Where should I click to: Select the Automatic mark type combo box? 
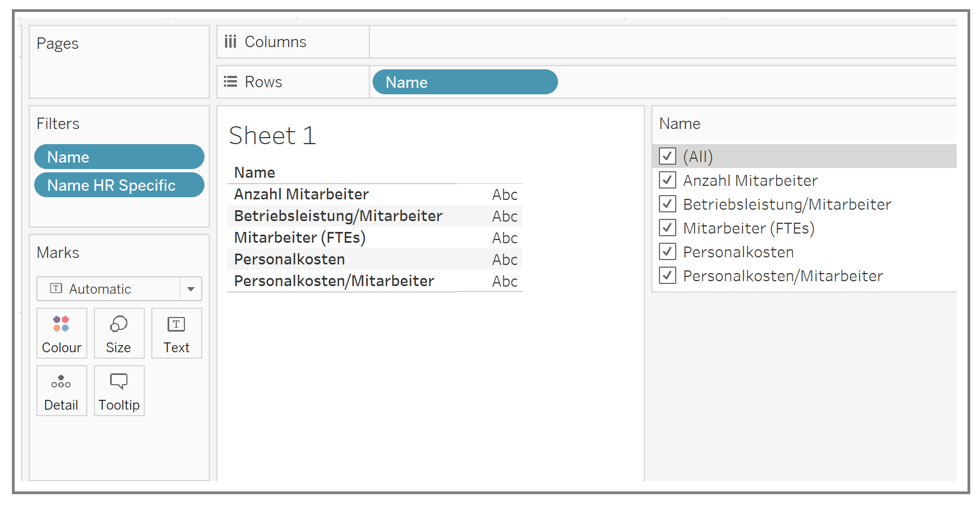click(x=108, y=289)
